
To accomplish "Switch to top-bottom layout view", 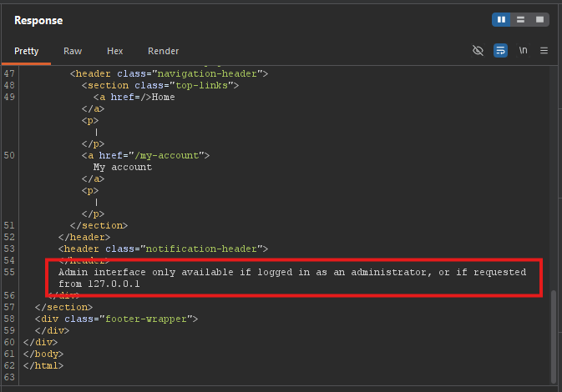I will pyautogui.click(x=520, y=20).
